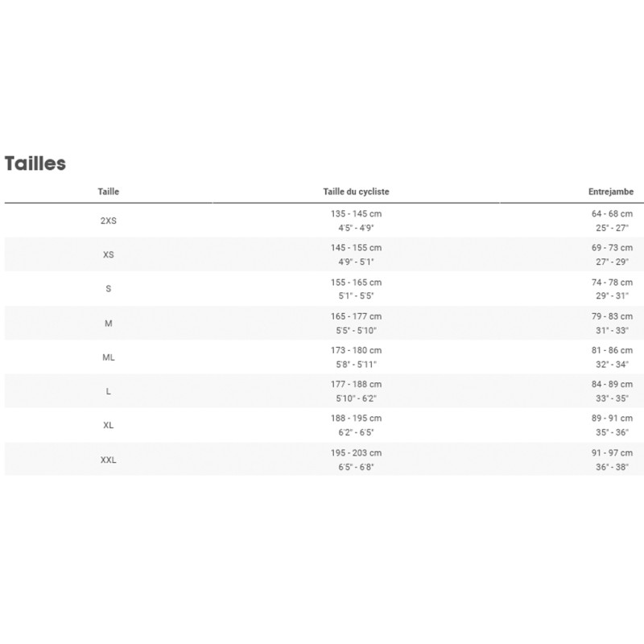Select the 91 - 97 cm inseam value
The width and height of the screenshot is (644, 644).
tap(612, 452)
